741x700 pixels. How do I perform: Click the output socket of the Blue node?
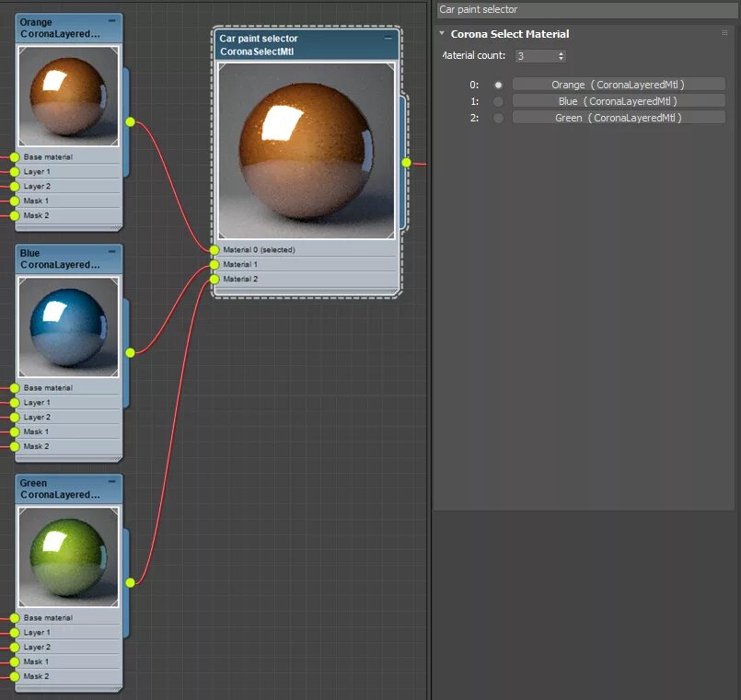[130, 352]
